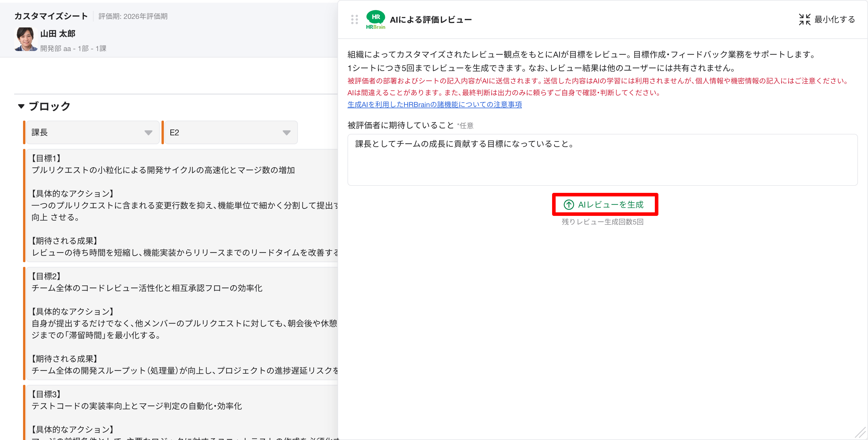The image size is (868, 440).
Task: Open the 生成AI注意事項 link
Action: pyautogui.click(x=434, y=105)
